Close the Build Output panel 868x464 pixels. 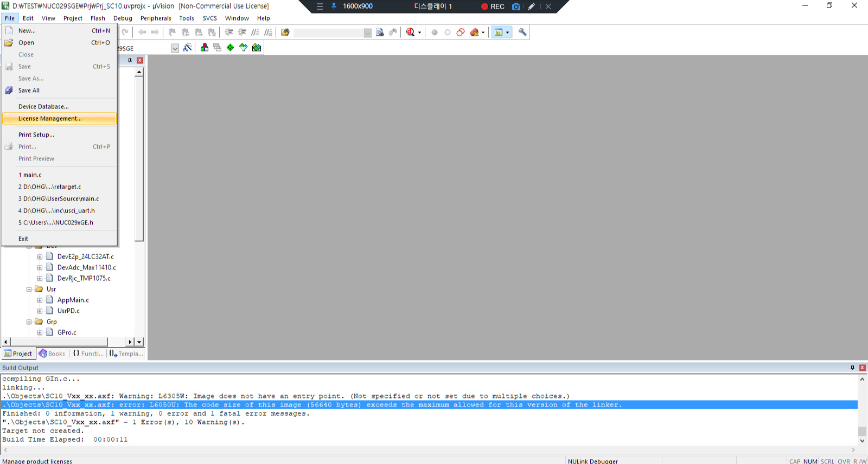862,368
